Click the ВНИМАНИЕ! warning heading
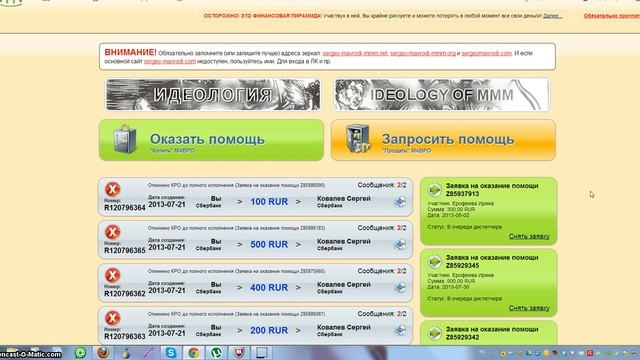Screen dimensions: 640x360 pyautogui.click(x=130, y=53)
